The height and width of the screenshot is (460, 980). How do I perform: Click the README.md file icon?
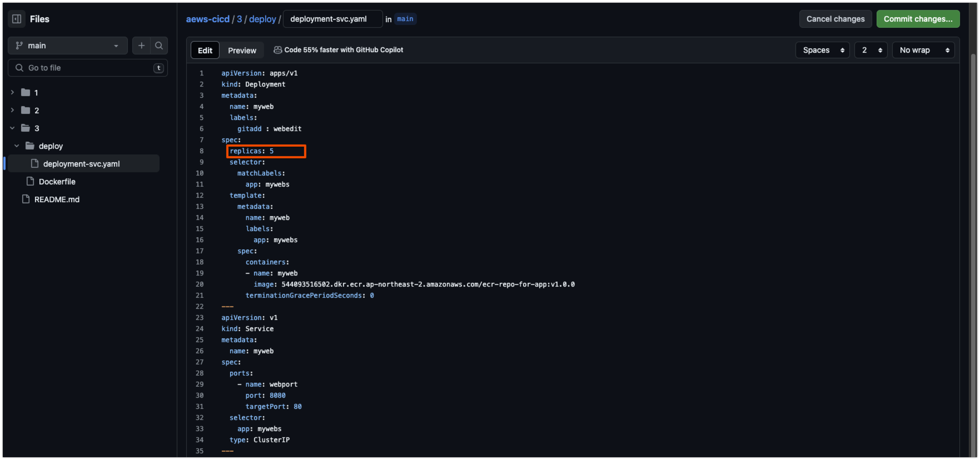26,199
